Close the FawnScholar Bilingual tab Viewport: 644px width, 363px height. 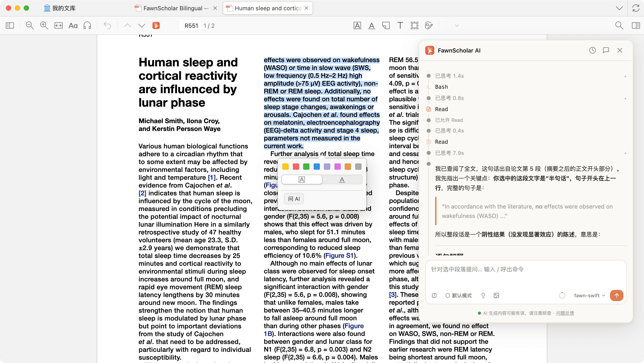215,8
